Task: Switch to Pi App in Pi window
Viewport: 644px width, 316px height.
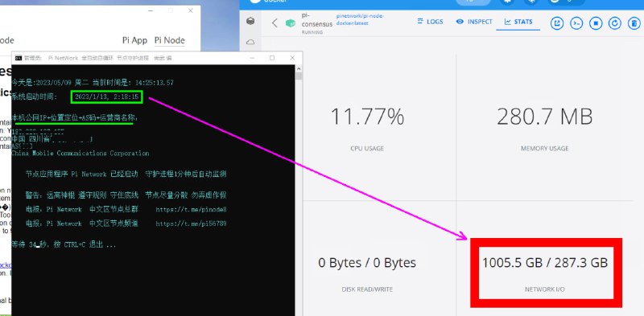Action: click(134, 40)
